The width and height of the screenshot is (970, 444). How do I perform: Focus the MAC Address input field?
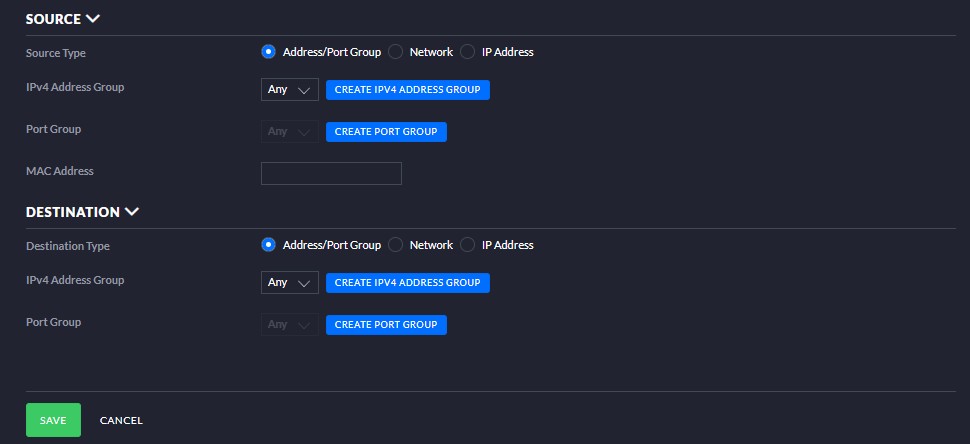[331, 174]
